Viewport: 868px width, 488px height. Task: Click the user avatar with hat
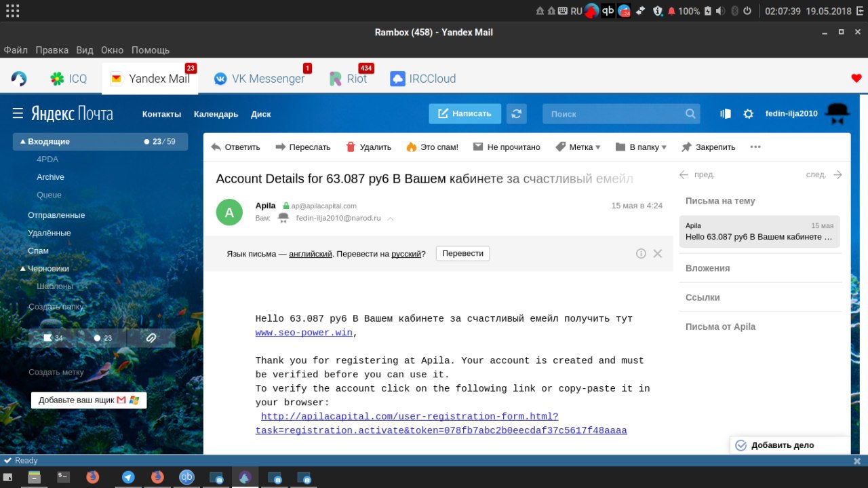pos(838,113)
